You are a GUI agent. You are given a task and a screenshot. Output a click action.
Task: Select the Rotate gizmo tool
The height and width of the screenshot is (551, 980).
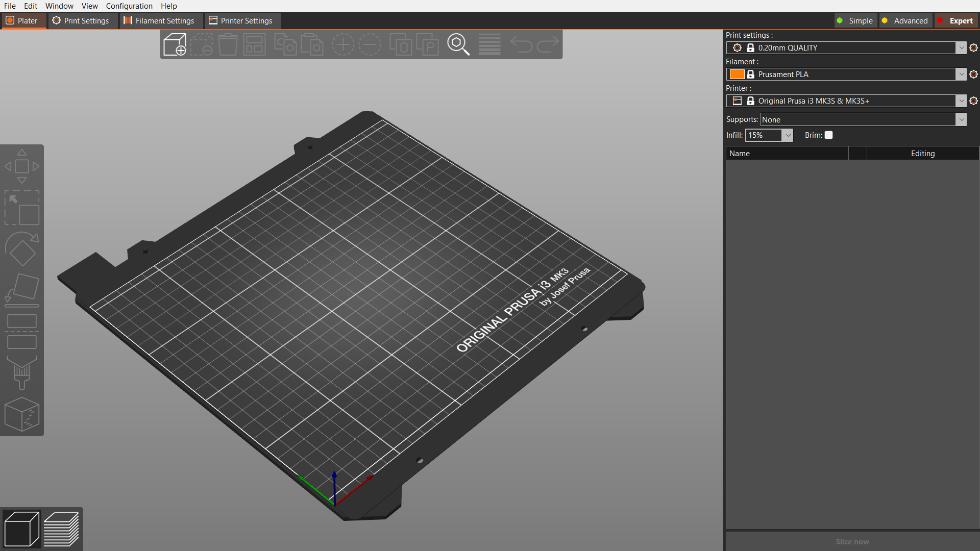(x=21, y=249)
